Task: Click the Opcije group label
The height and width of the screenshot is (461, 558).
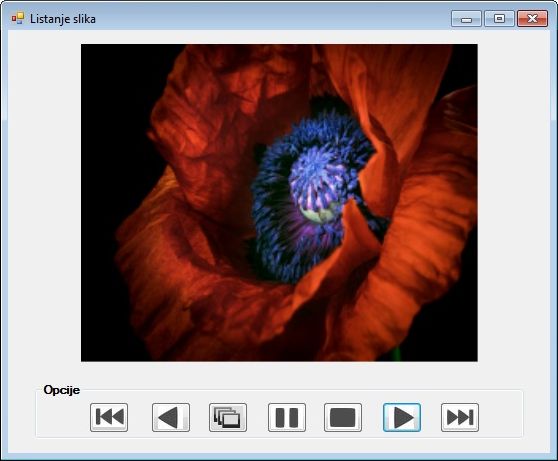Action: (62, 390)
